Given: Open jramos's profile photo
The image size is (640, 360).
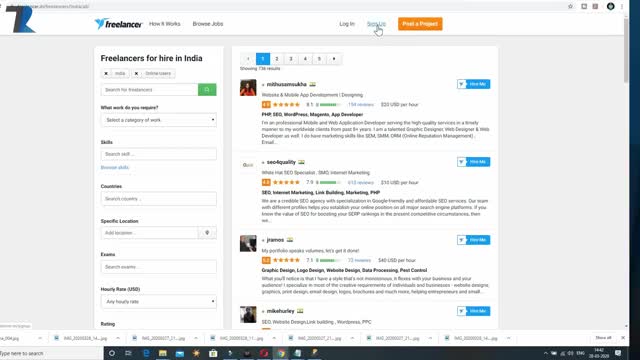Looking at the screenshot, I should click(248, 243).
